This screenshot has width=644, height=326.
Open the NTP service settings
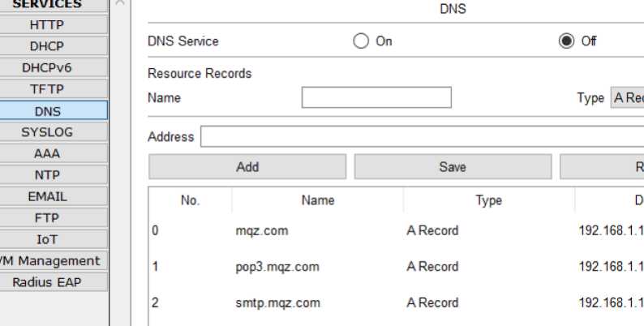pyautogui.click(x=47, y=174)
